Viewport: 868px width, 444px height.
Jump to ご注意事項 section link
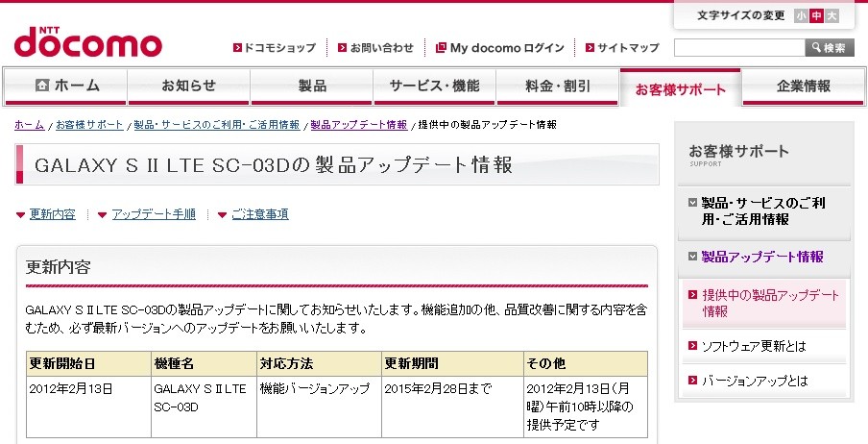[x=259, y=214]
